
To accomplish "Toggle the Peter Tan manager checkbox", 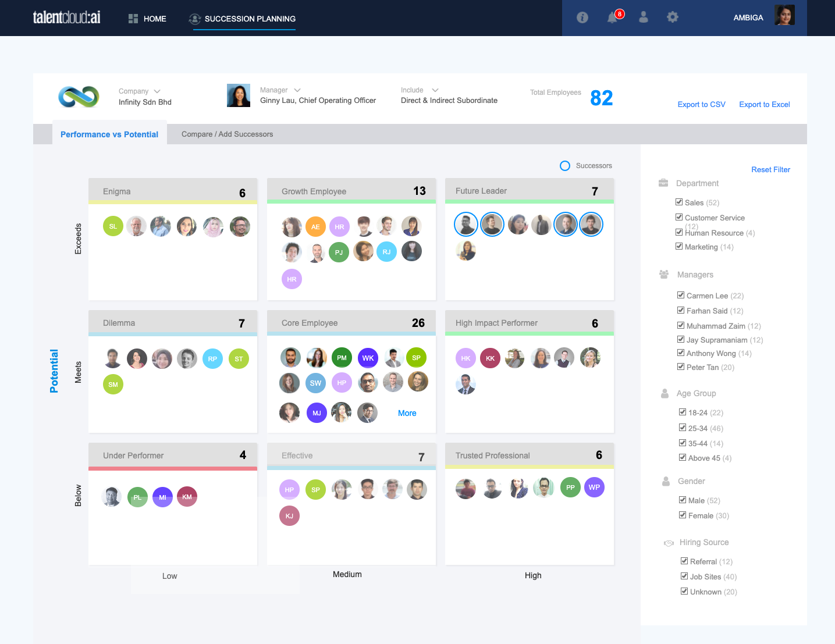I will click(681, 367).
